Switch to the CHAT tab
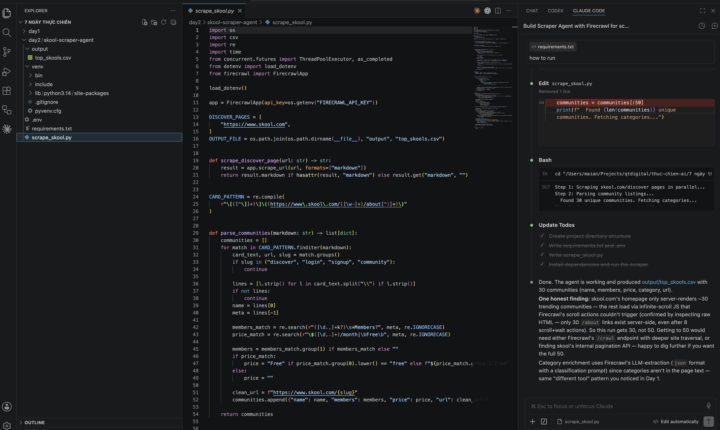720x430 pixels. point(532,11)
